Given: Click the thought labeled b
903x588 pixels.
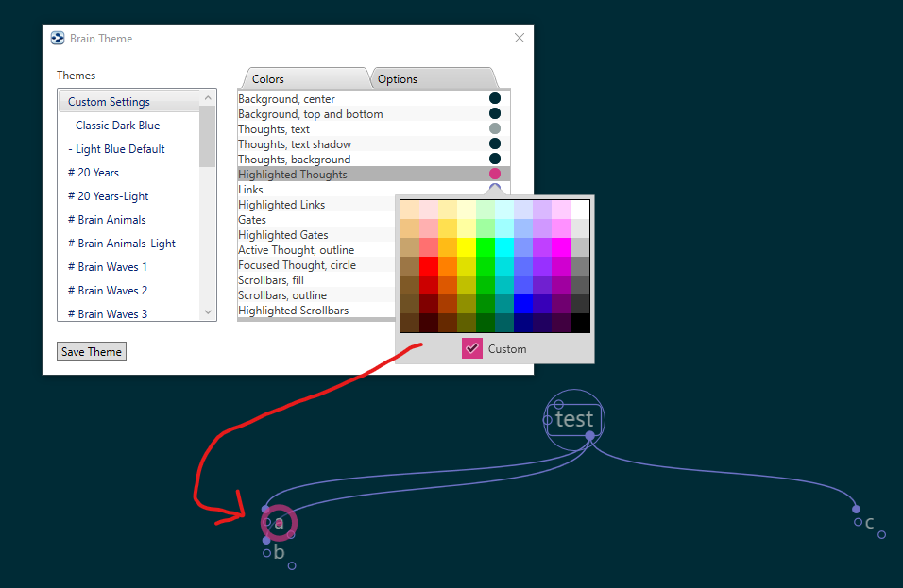Looking at the screenshot, I should [279, 553].
